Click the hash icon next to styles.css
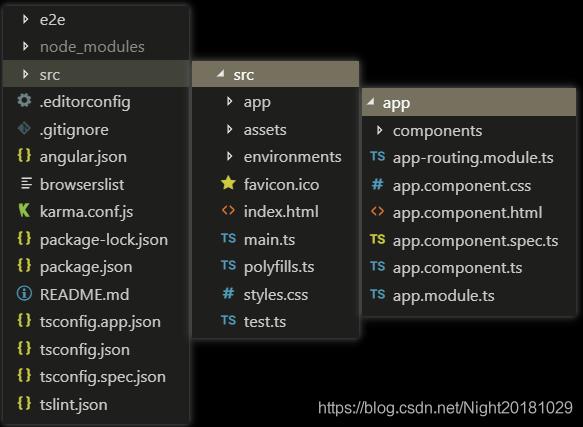 228,293
